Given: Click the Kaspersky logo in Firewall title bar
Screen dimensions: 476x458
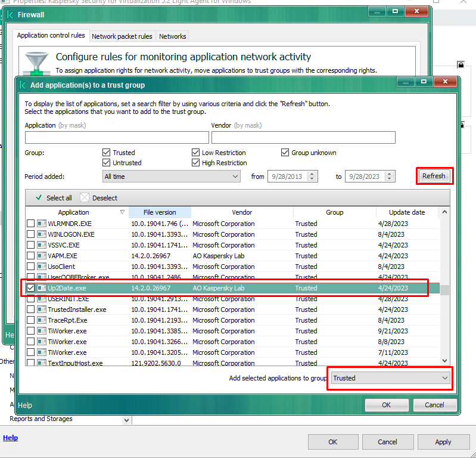Looking at the screenshot, I should [10, 14].
